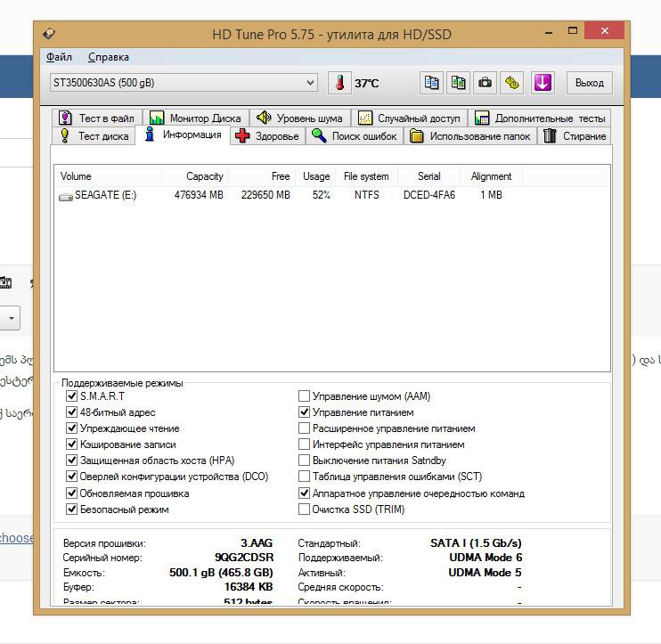Open the options wrench icon

click(511, 83)
